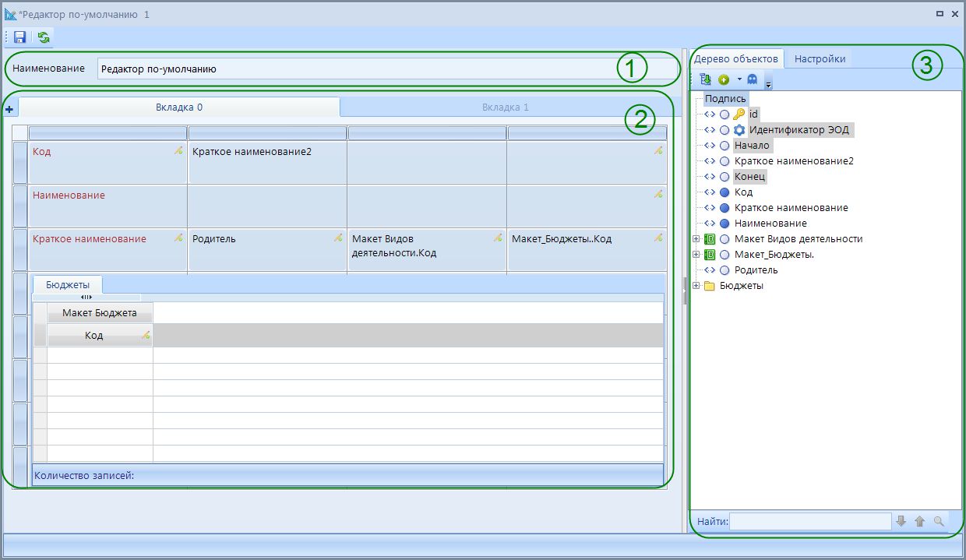Open dropdown arrow beside green plus icon

[739, 79]
